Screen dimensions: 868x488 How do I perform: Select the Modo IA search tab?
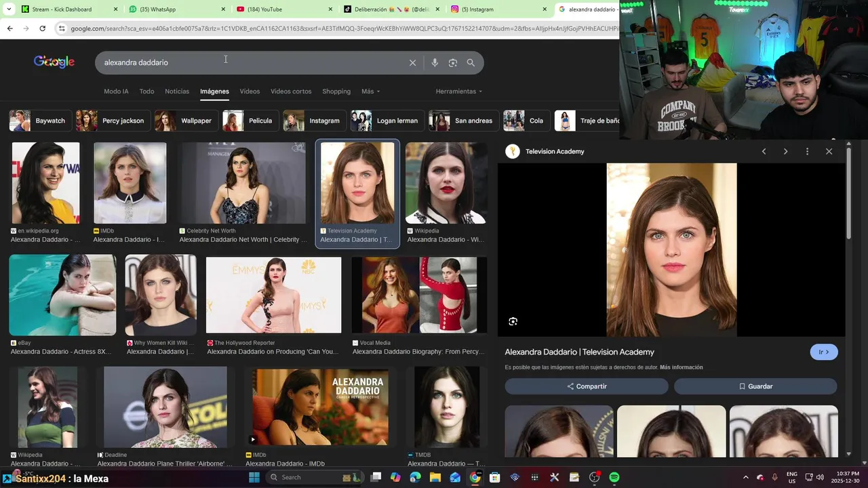tap(116, 91)
